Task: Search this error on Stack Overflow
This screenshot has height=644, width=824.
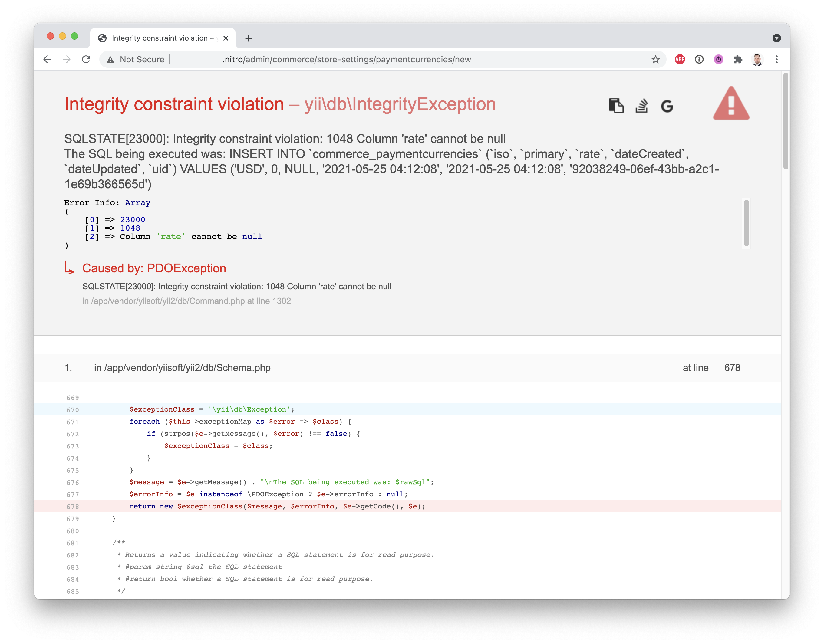Action: pyautogui.click(x=642, y=106)
